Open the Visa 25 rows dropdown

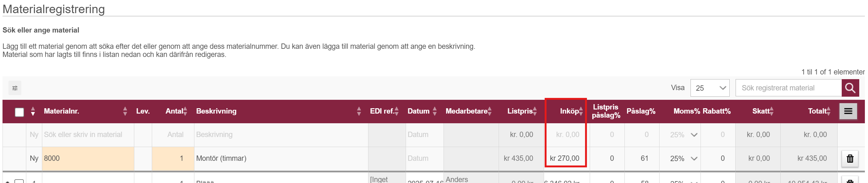click(x=710, y=88)
